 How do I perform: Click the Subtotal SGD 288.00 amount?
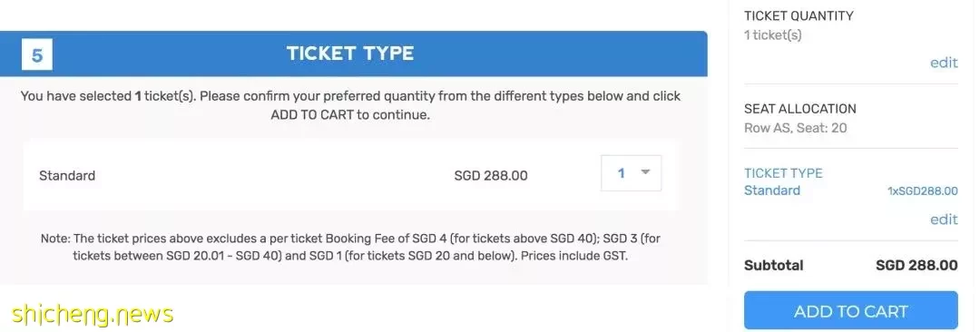pyautogui.click(x=916, y=265)
